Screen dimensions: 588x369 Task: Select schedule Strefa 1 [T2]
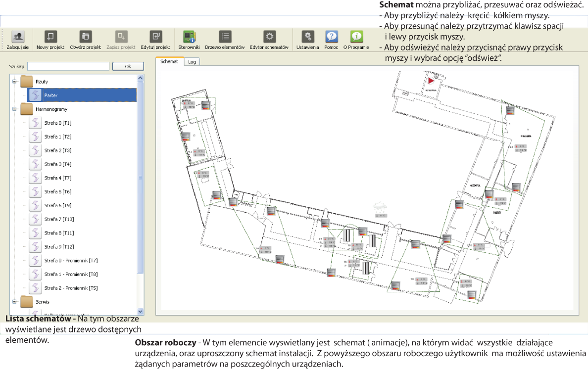pos(58,137)
